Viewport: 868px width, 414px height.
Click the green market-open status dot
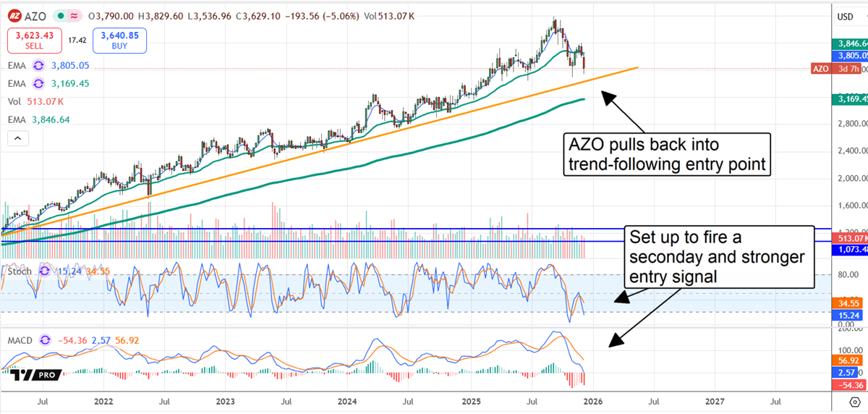pos(61,16)
